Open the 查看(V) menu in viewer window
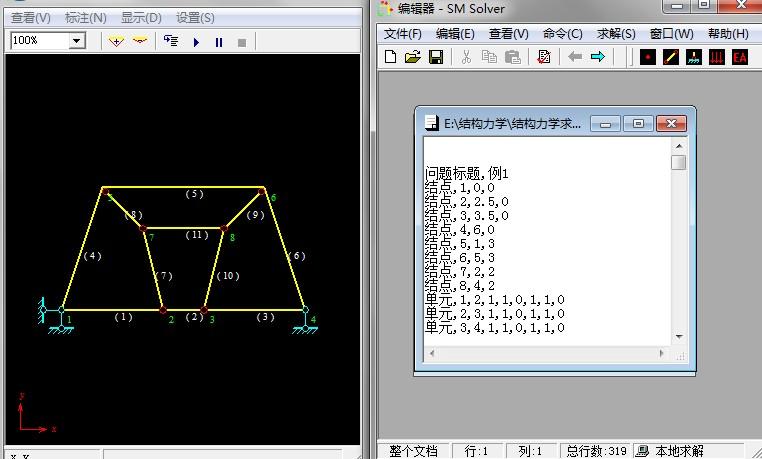 coord(31,18)
